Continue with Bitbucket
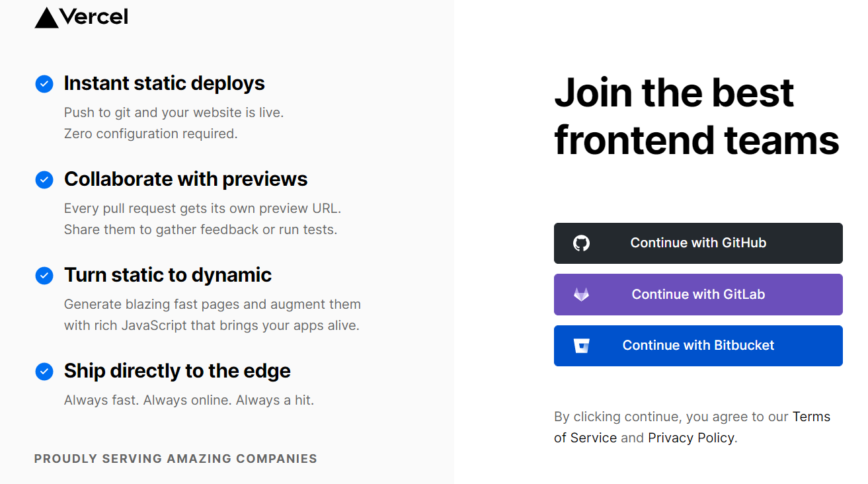The width and height of the screenshot is (868, 484). point(698,345)
